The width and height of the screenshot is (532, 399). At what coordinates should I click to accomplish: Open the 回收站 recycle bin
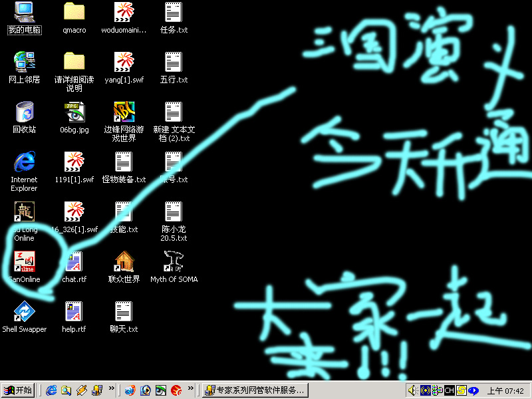tap(25, 112)
